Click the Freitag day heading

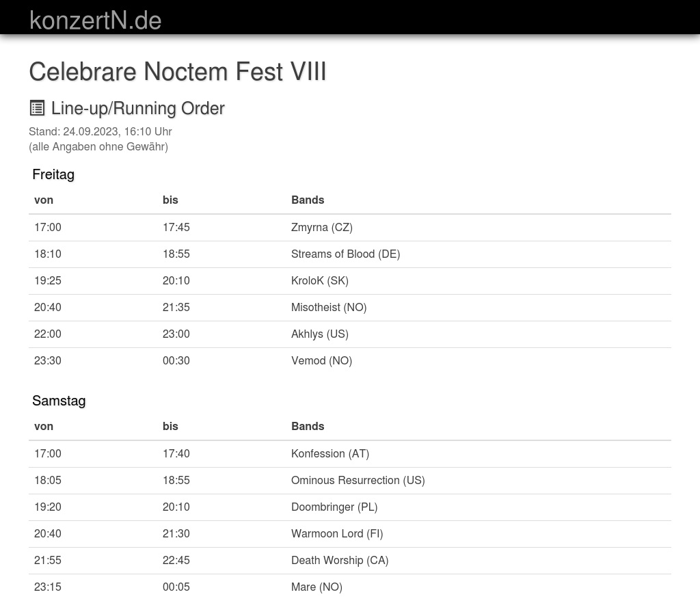coord(53,174)
